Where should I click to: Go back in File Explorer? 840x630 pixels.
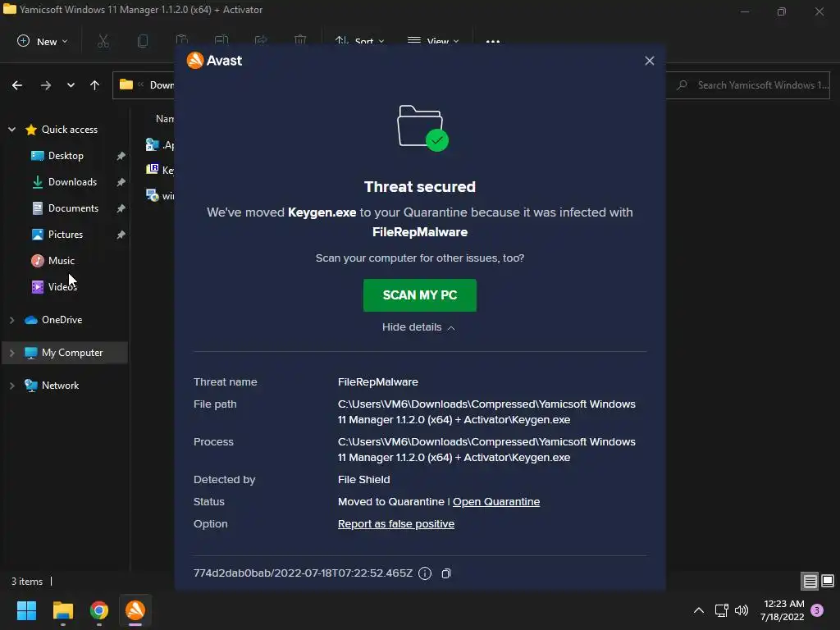(17, 85)
